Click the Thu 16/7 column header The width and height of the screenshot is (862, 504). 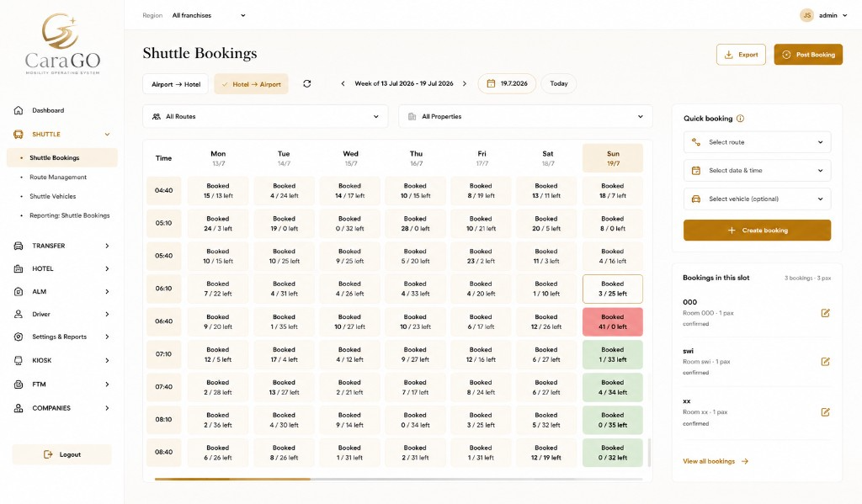pyautogui.click(x=416, y=158)
